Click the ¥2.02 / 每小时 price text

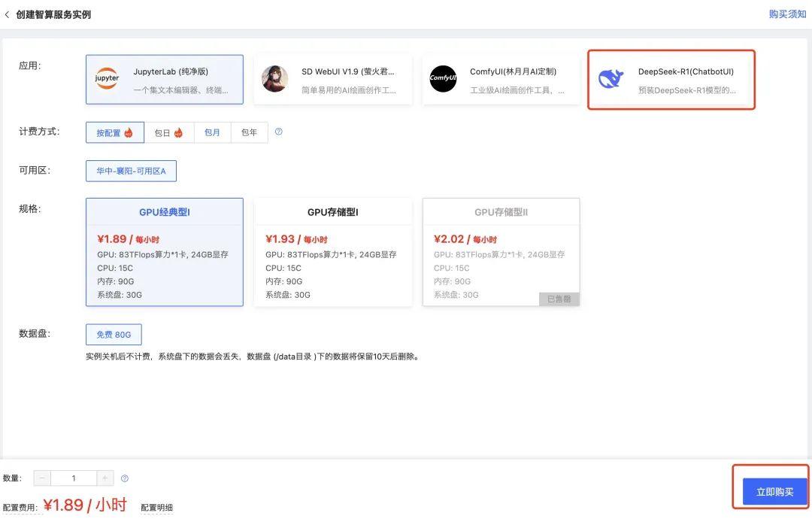click(x=465, y=238)
